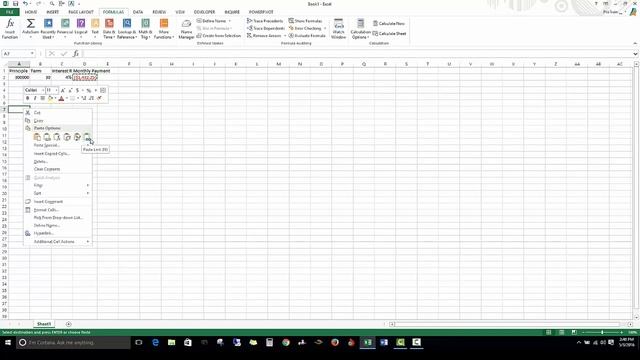Image resolution: width=640 pixels, height=360 pixels.
Task: Choose Insert Copied Cells from context menu
Action: [x=58, y=154]
